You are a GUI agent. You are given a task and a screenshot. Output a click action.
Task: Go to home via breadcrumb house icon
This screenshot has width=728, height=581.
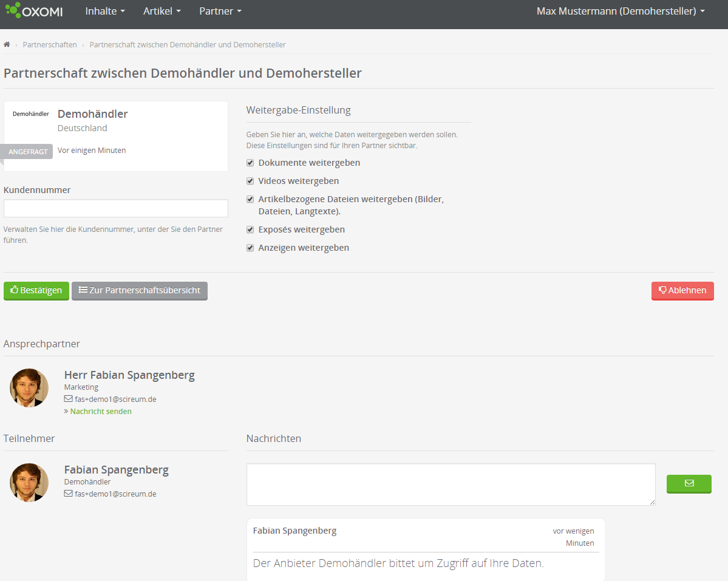tap(7, 45)
